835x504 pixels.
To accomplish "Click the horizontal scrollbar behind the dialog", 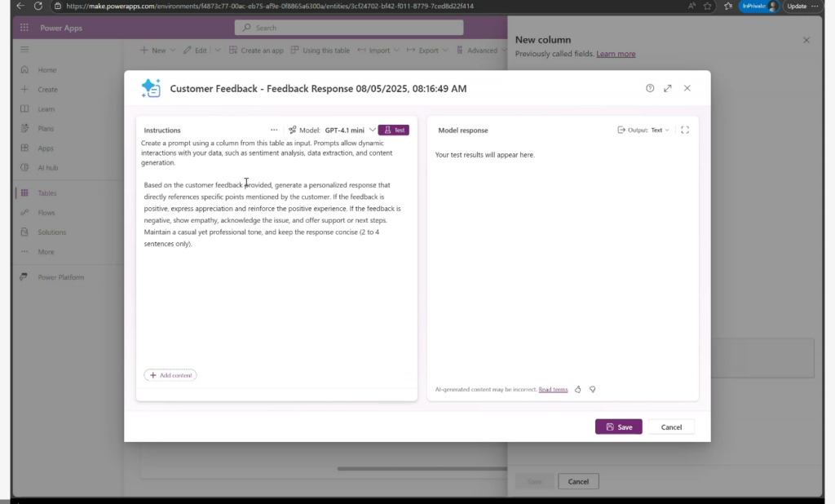I will (422, 469).
